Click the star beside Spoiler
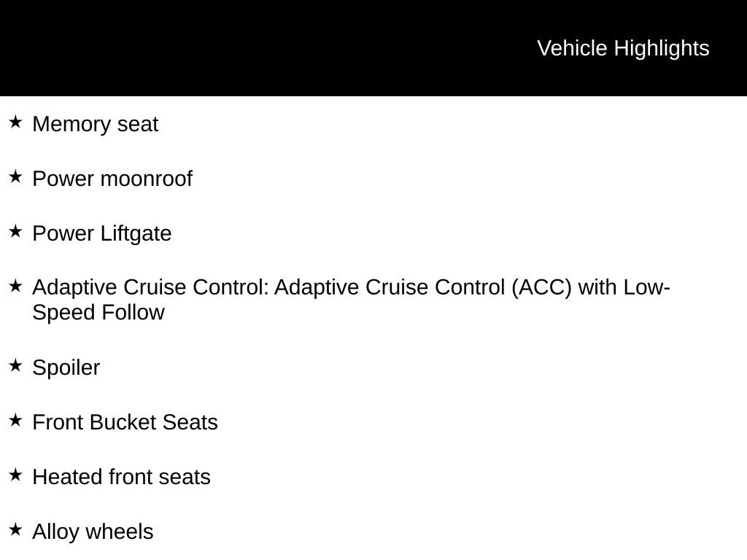This screenshot has height=560, width=747. tap(15, 365)
